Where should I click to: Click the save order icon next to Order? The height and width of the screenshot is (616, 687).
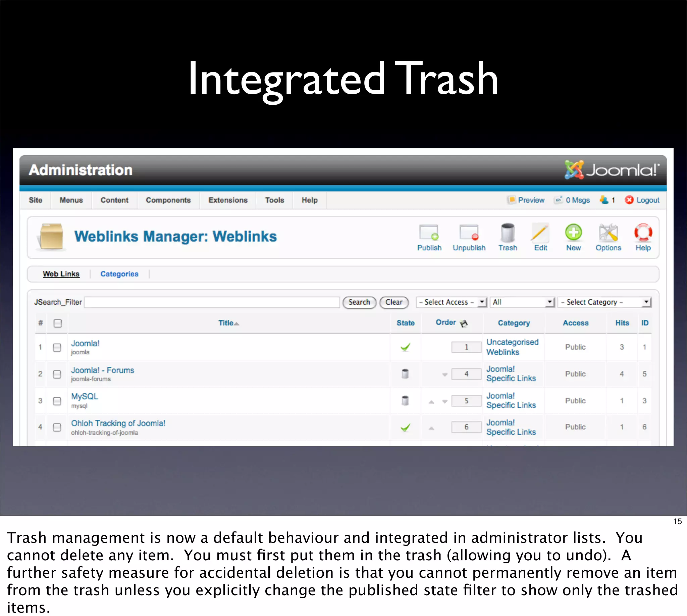tap(464, 323)
